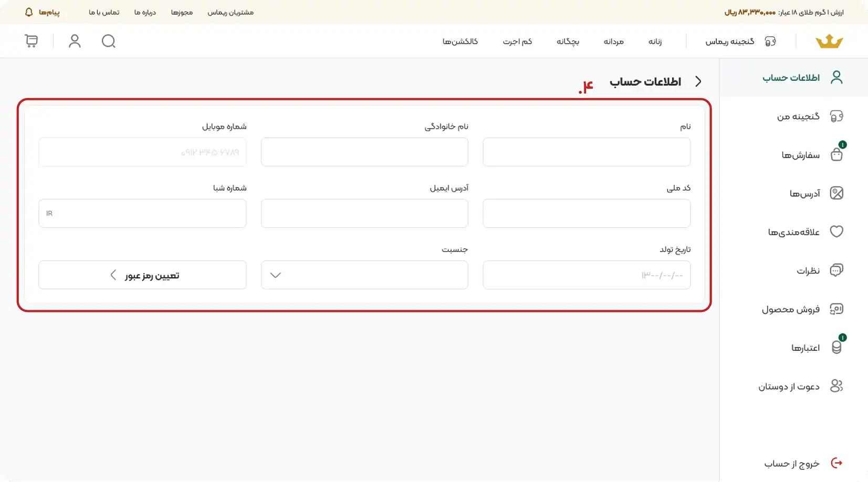Image resolution: width=868 pixels, height=482 pixels.
Task: Click the تماس با ما top link
Action: (104, 12)
